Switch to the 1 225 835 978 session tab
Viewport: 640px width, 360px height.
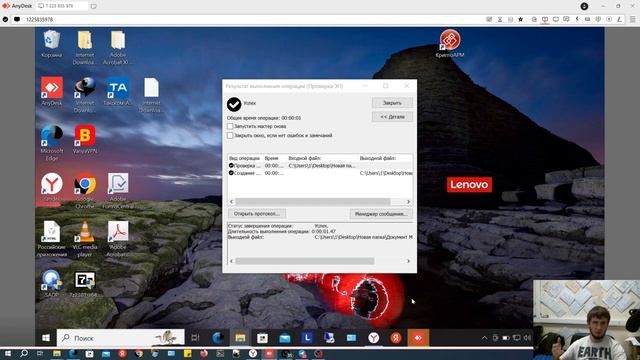click(62, 6)
